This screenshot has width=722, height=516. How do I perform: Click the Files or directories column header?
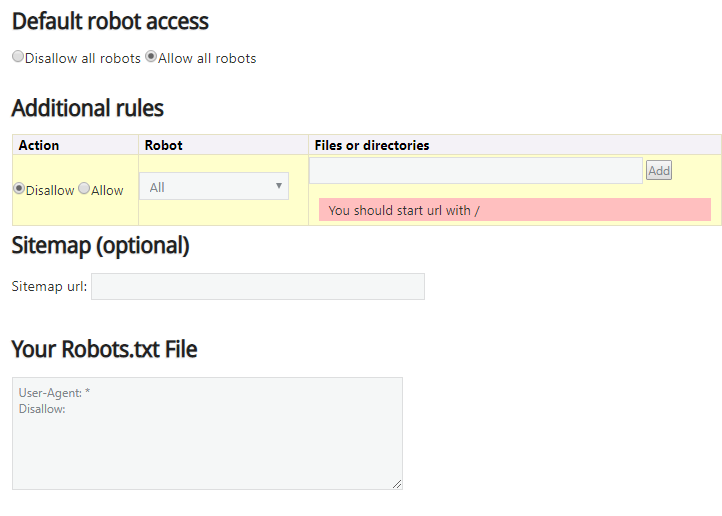point(372,145)
